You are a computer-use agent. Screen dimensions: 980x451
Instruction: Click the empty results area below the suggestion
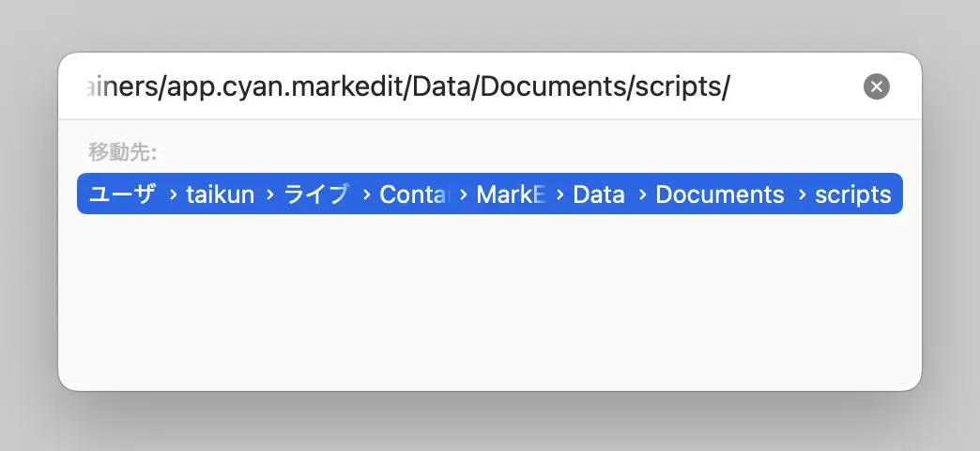click(x=490, y=301)
